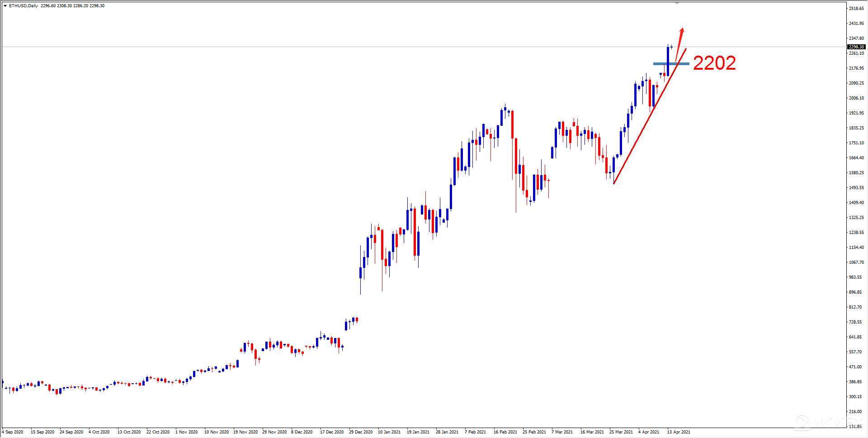
Task: Select the red 2202 text label
Action: point(714,63)
